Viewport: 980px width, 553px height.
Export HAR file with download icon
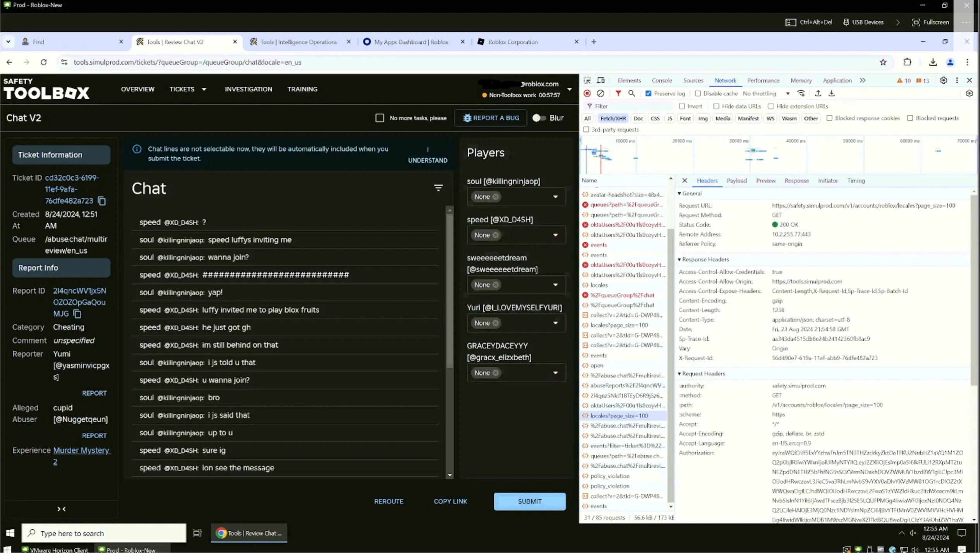click(832, 93)
